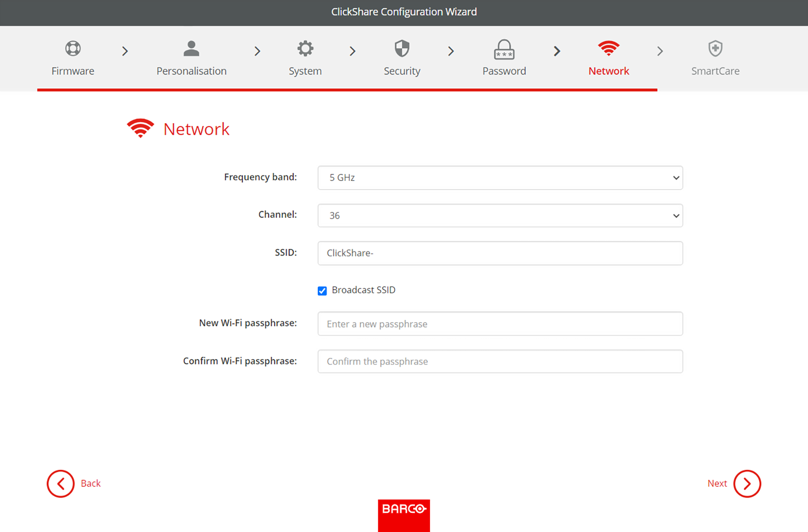
Task: Click the Password padlock icon
Action: [x=504, y=49]
